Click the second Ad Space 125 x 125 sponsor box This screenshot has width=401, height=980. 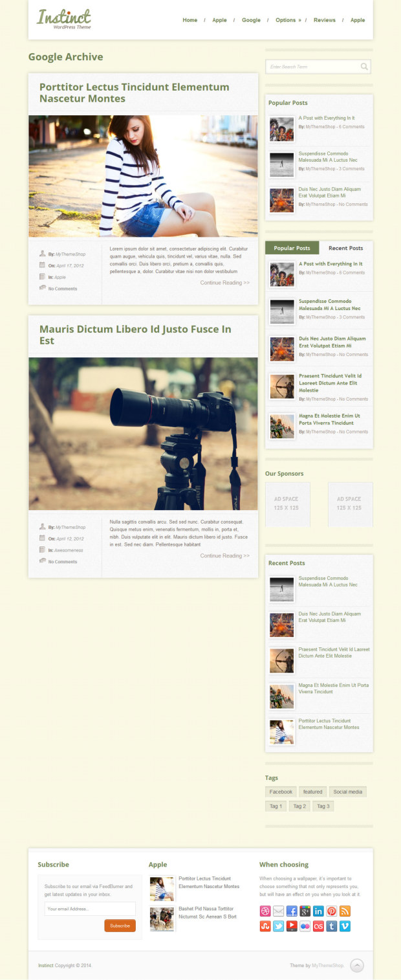351,504
